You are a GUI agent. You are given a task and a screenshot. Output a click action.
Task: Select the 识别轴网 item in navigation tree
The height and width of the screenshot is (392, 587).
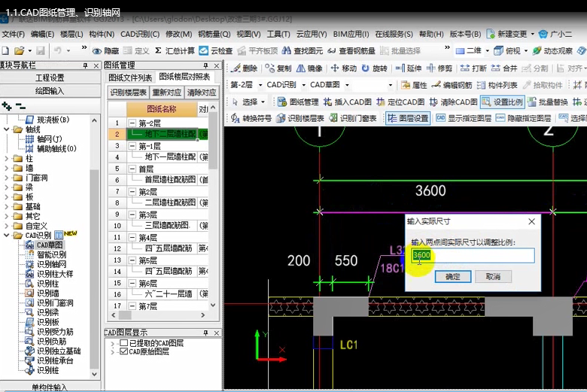pos(50,264)
